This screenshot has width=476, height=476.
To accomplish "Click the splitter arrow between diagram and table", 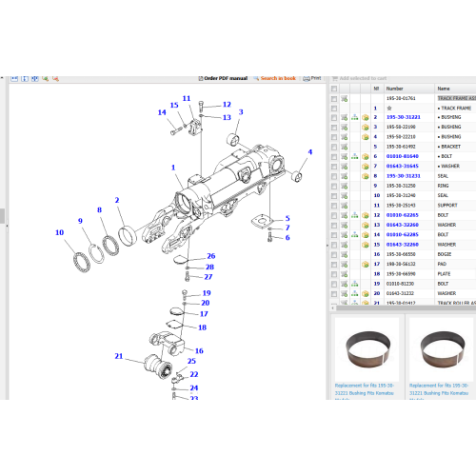I will 327,246.
